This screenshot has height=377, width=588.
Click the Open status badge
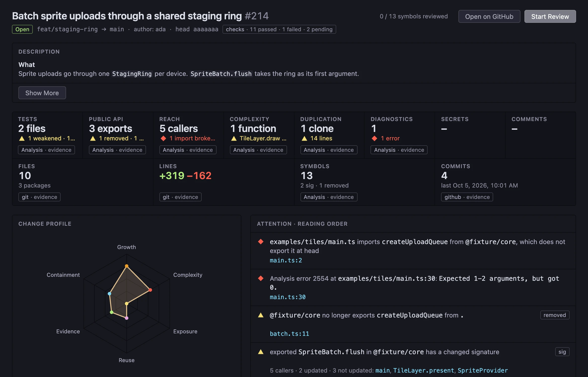pyautogui.click(x=22, y=29)
